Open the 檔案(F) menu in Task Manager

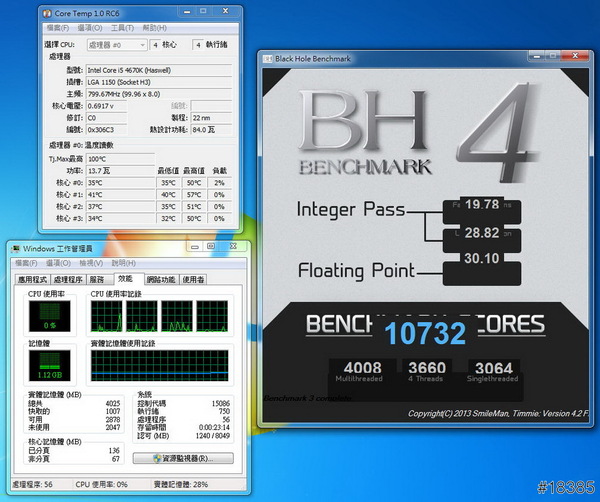[x=26, y=263]
